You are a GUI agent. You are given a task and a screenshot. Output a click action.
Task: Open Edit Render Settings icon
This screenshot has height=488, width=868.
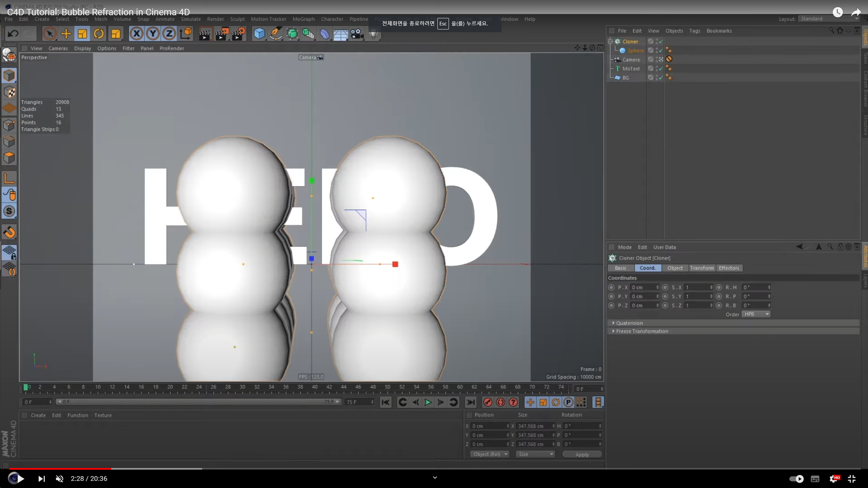(239, 34)
